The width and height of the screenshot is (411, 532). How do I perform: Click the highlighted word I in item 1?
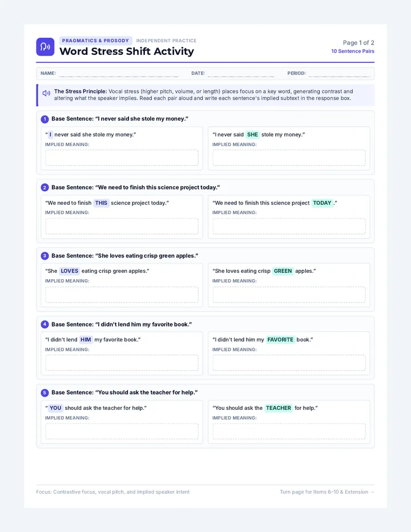tap(50, 135)
